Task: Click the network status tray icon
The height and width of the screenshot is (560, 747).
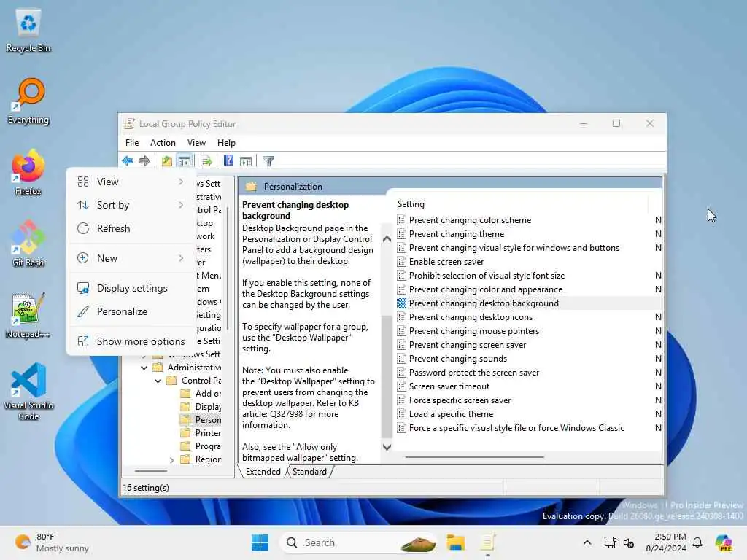Action: pos(610,542)
